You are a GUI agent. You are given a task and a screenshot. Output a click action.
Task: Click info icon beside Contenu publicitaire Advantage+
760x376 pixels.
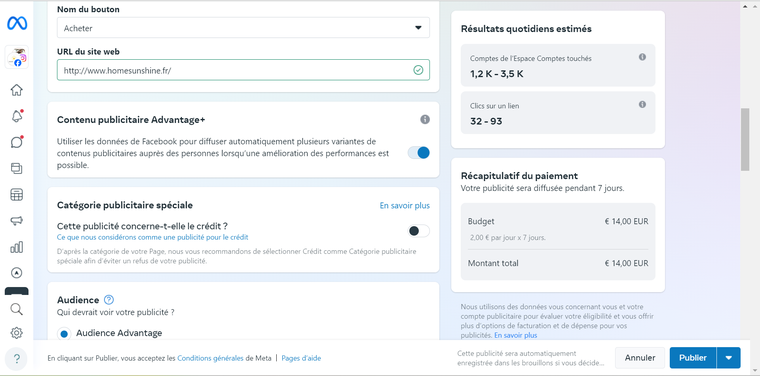425,119
